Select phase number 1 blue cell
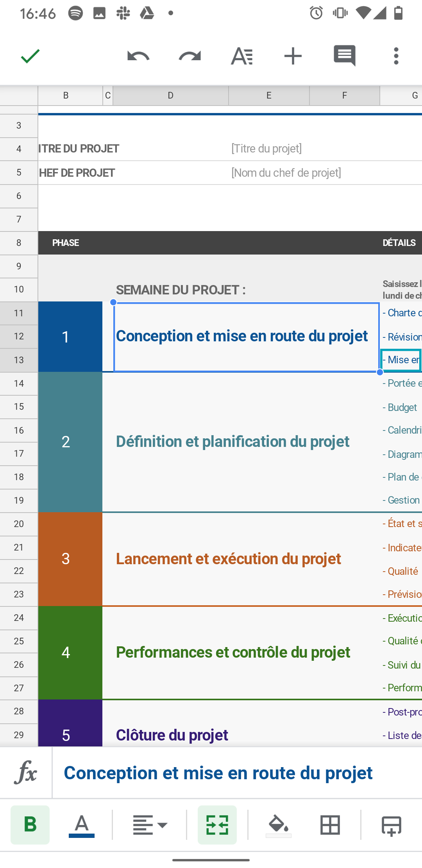The height and width of the screenshot is (868, 422). pyautogui.click(x=70, y=337)
